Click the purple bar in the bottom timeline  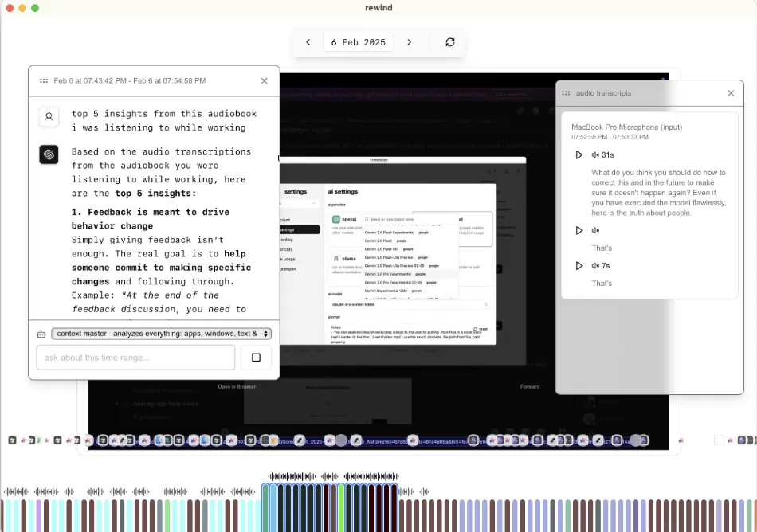38,515
